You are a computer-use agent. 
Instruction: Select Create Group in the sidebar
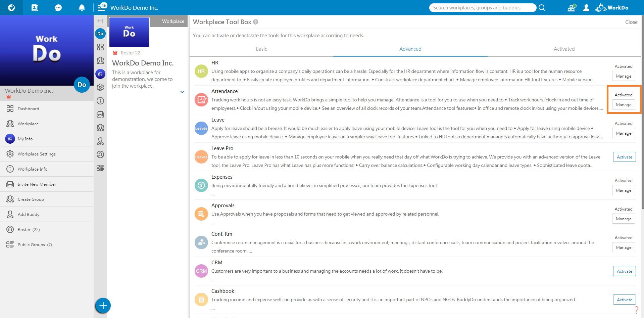coord(47,199)
